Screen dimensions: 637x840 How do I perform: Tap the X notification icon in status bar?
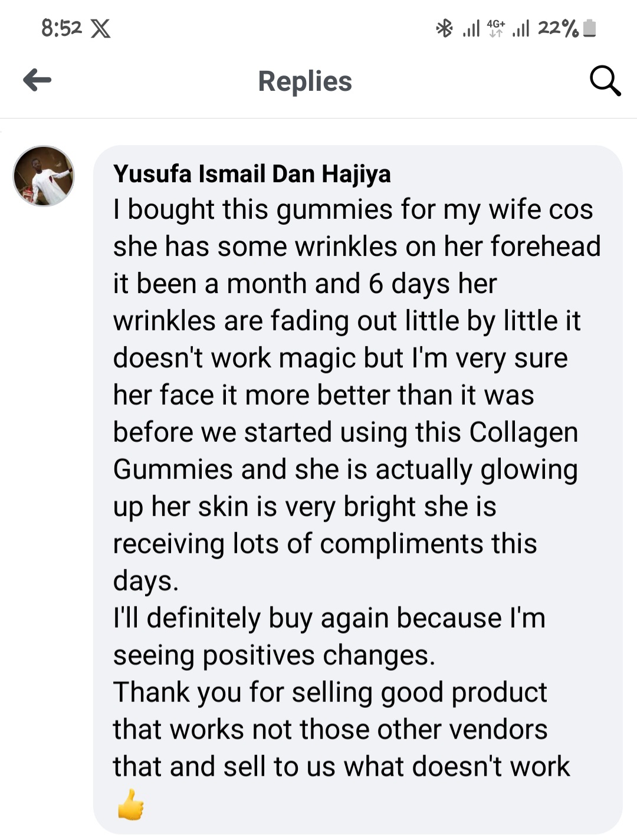tap(100, 28)
